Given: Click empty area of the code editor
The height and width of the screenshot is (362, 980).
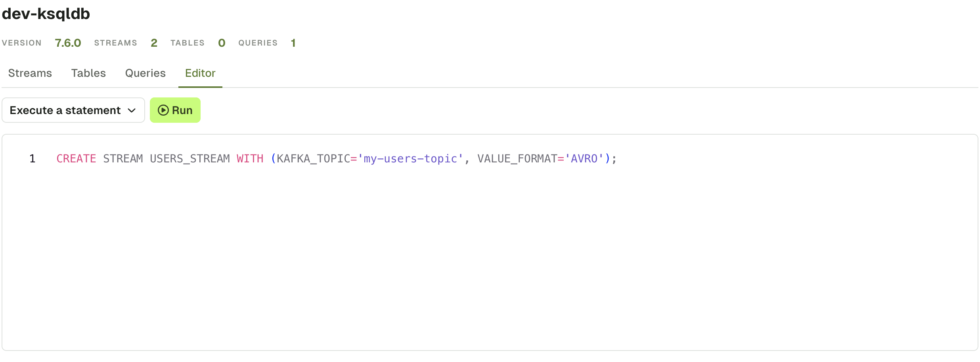Looking at the screenshot, I should click(490, 257).
